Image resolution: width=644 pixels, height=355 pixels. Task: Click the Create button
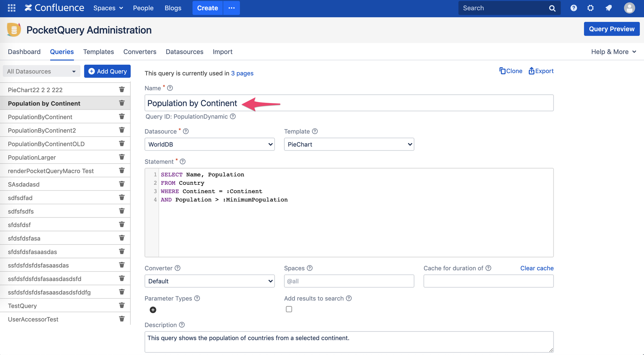pos(208,8)
